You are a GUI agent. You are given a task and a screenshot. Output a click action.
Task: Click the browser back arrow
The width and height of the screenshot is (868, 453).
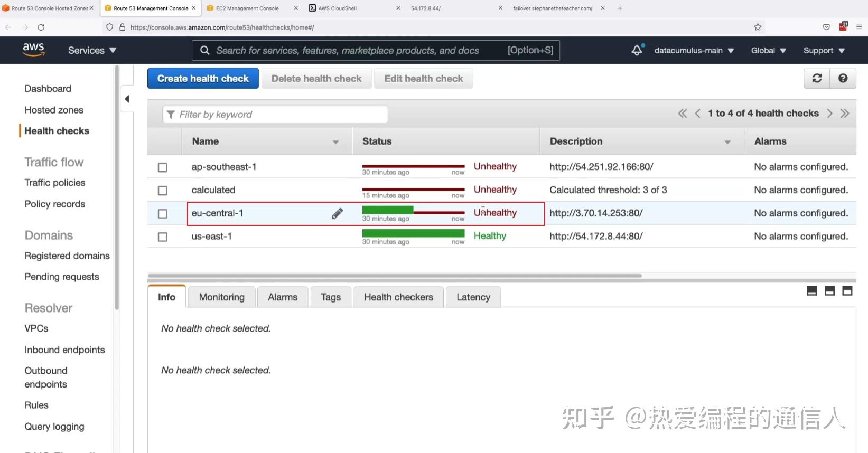click(x=8, y=27)
